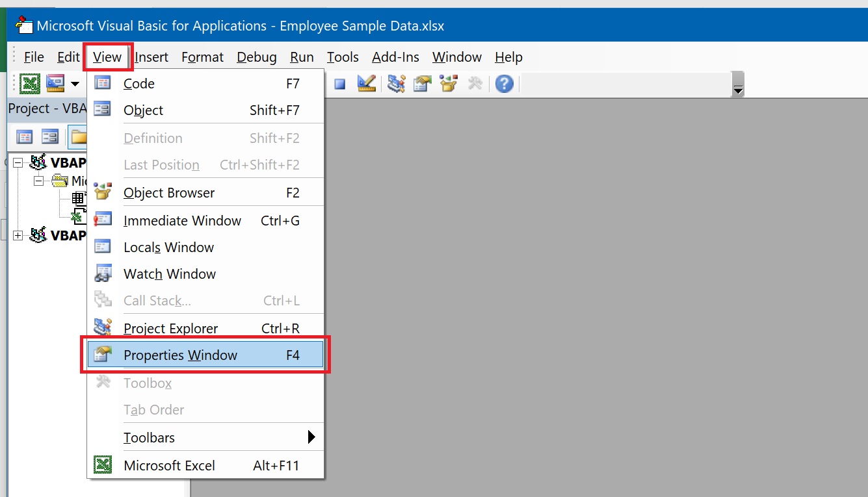The width and height of the screenshot is (868, 497).
Task: Select Immediate Window from the View menu
Action: [182, 220]
